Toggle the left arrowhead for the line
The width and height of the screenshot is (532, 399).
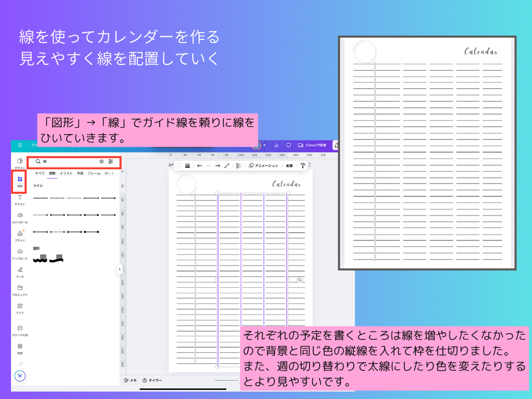click(x=200, y=165)
